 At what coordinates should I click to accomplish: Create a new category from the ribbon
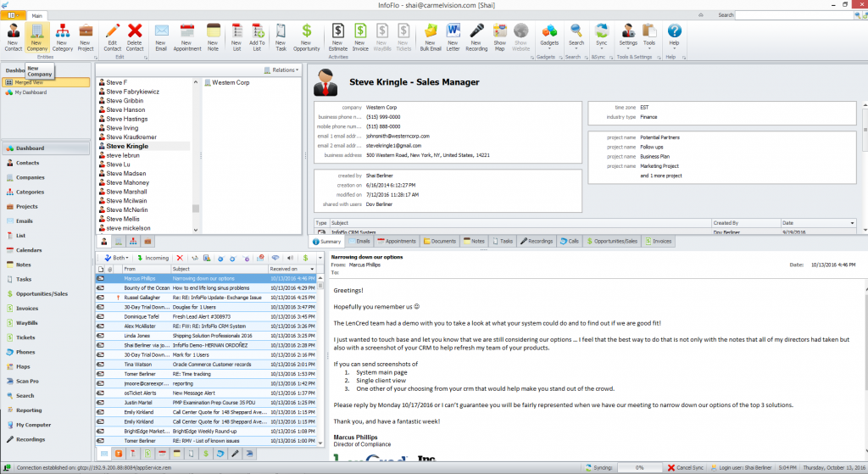pos(62,37)
